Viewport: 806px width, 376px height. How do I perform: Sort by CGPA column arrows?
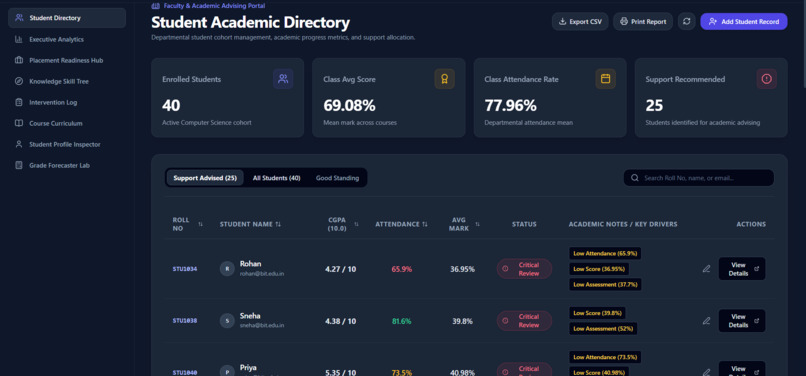coord(356,224)
